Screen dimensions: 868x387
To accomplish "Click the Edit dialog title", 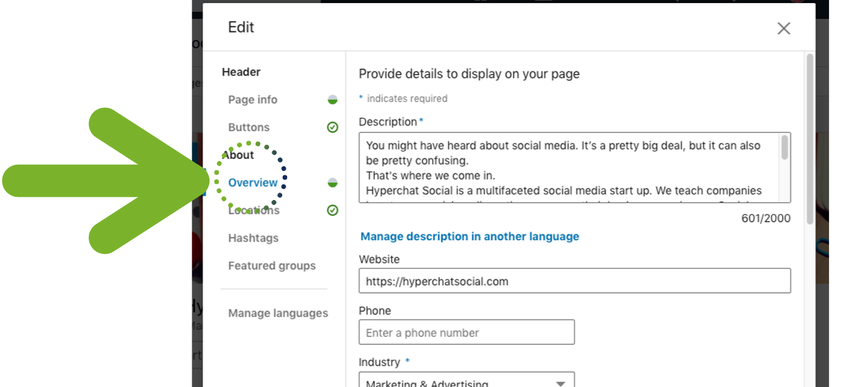I will 241,27.
